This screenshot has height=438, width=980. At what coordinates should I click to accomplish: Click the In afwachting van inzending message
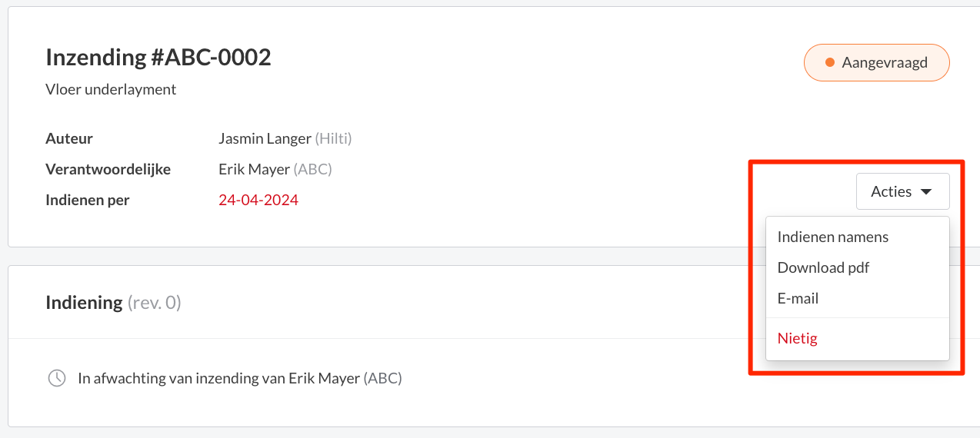click(240, 378)
